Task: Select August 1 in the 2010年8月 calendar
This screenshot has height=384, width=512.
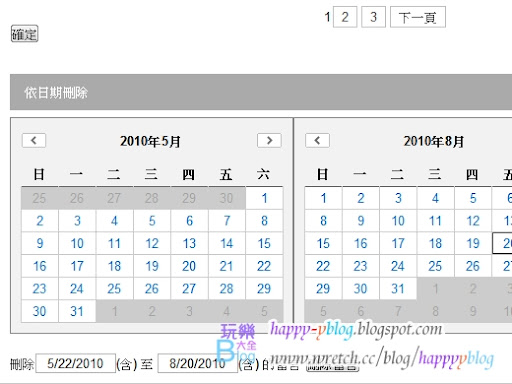Action: coord(323,198)
